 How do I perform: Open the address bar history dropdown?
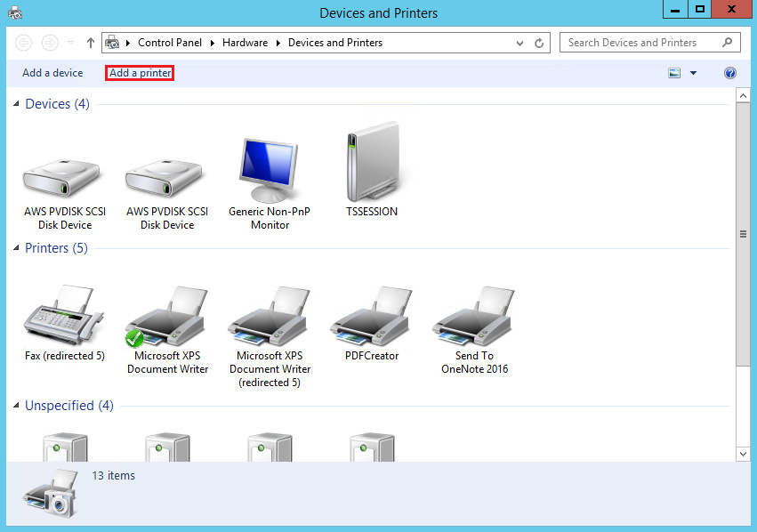pos(519,43)
